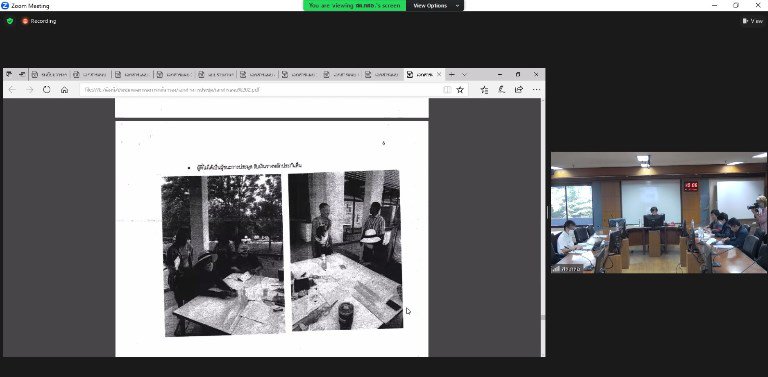
Task: Click the left photo in the PDF
Action: (223, 255)
